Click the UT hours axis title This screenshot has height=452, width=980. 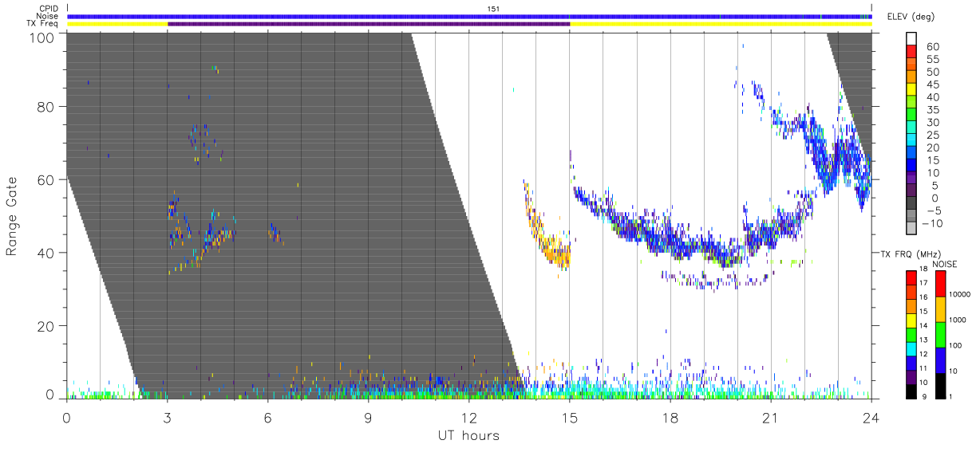click(x=468, y=435)
